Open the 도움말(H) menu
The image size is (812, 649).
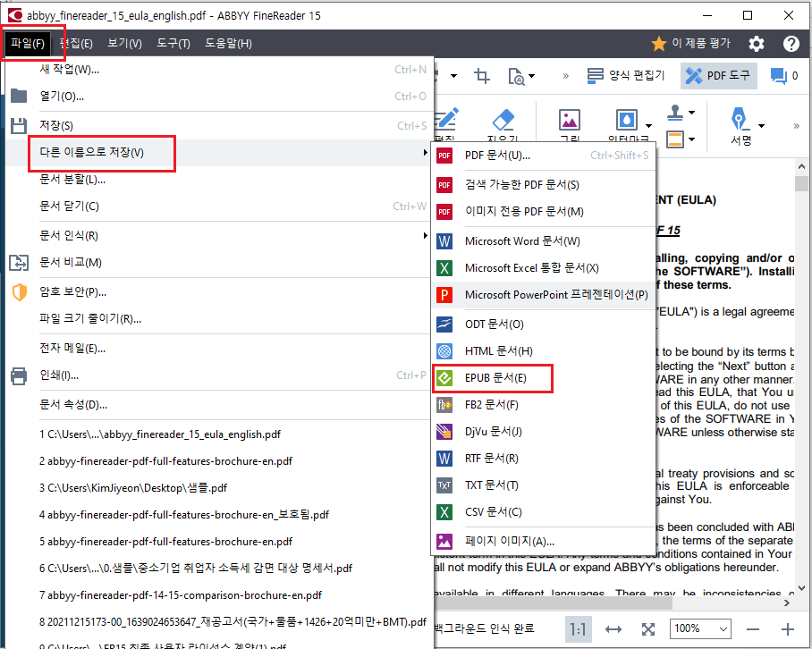(228, 44)
